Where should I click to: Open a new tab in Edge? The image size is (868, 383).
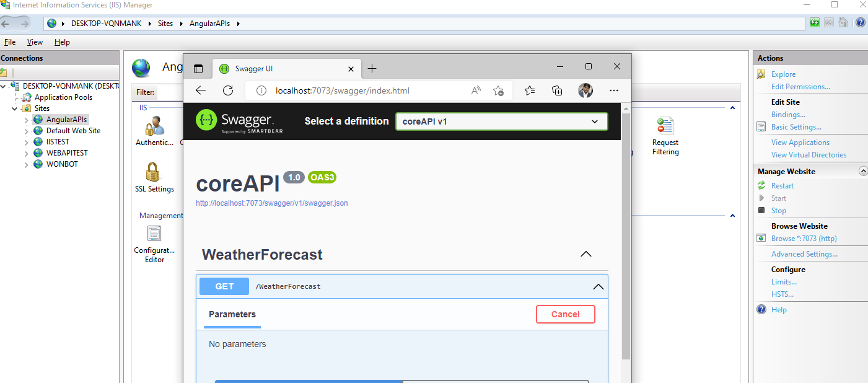tap(372, 68)
